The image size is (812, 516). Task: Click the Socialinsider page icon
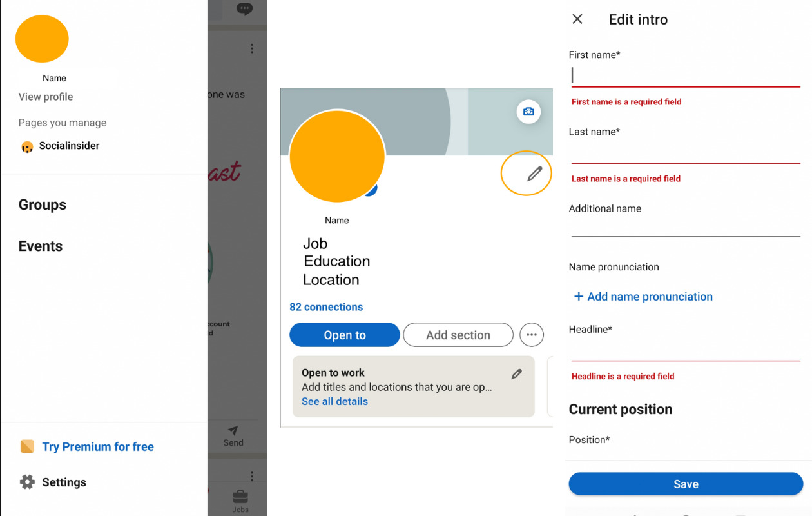pyautogui.click(x=27, y=147)
